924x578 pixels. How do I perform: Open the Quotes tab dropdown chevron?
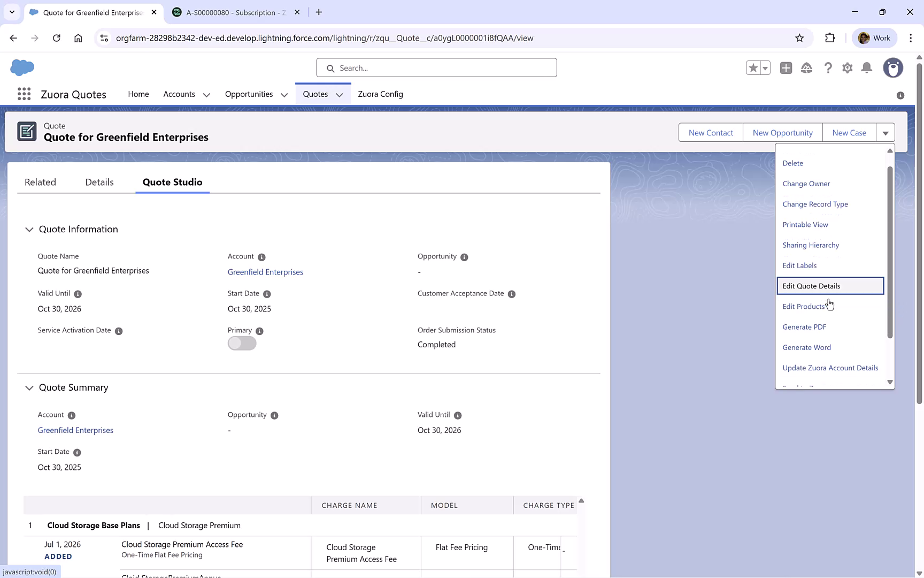pyautogui.click(x=340, y=95)
